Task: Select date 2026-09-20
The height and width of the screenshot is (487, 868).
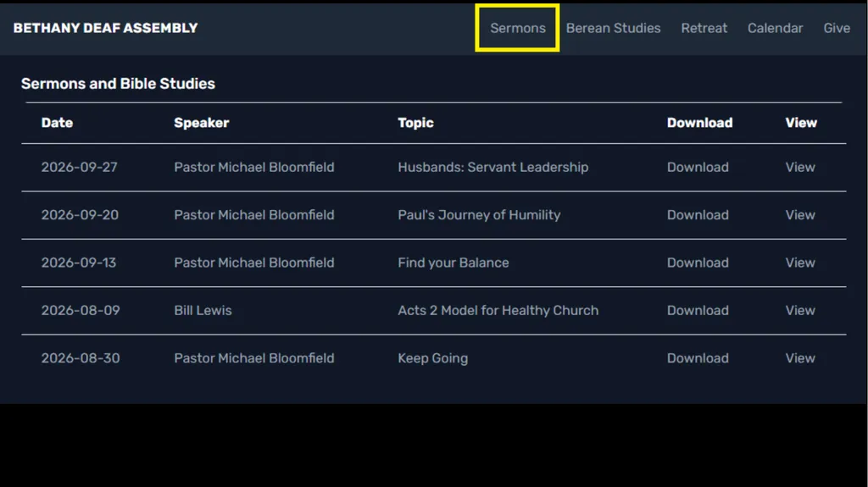Action: coord(80,215)
